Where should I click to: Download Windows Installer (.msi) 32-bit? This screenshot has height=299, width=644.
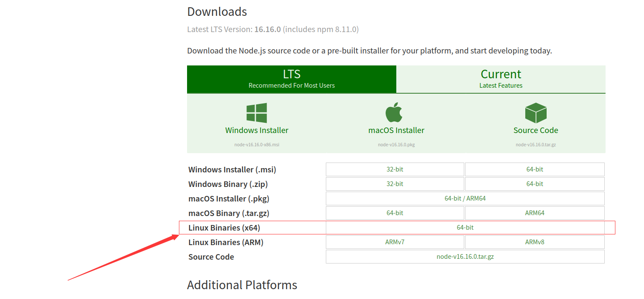coord(395,169)
